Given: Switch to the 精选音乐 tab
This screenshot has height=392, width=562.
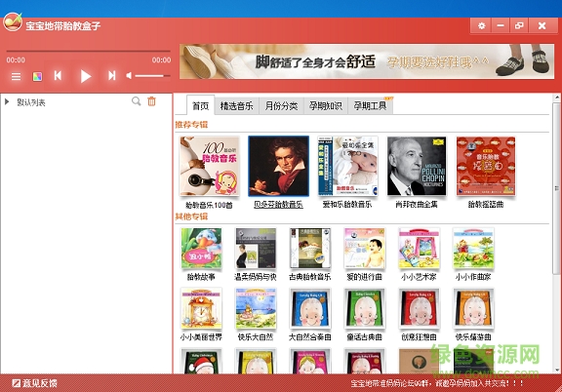Looking at the screenshot, I should [236, 106].
